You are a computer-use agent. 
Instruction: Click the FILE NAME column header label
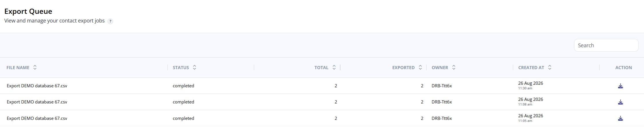(18, 67)
